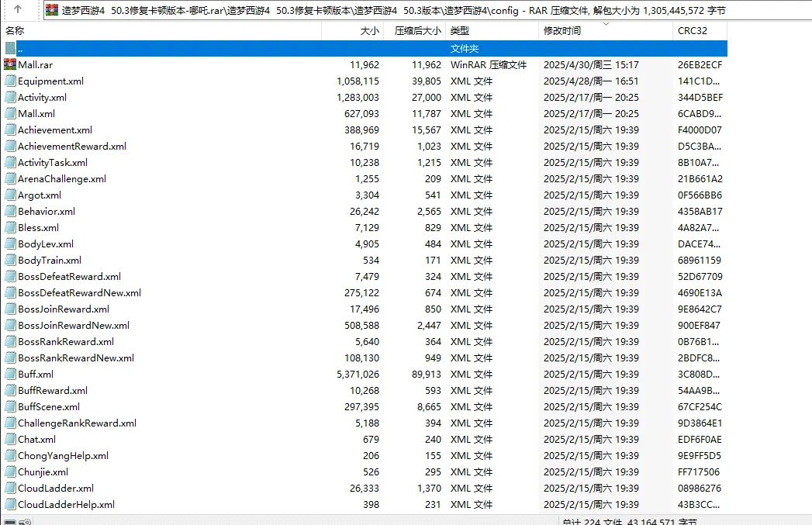Click the AchievementReward.xml file icon
The width and height of the screenshot is (812, 525).
click(x=10, y=146)
